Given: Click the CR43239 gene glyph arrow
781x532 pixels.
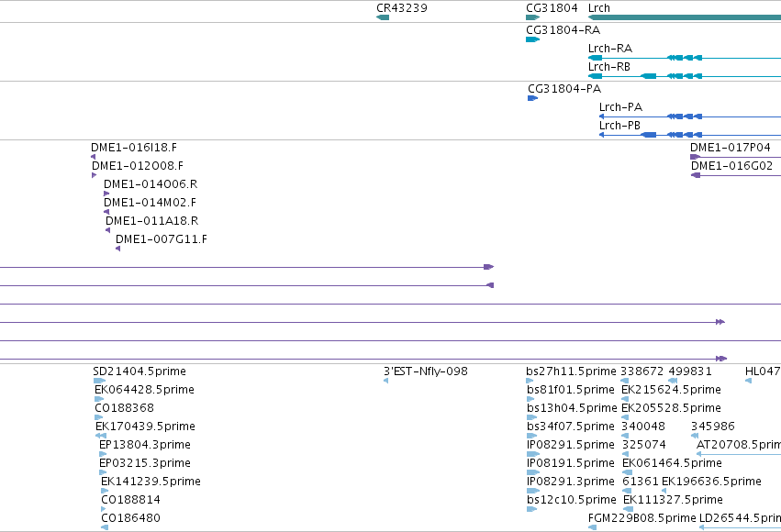Looking at the screenshot, I should pyautogui.click(x=383, y=17).
